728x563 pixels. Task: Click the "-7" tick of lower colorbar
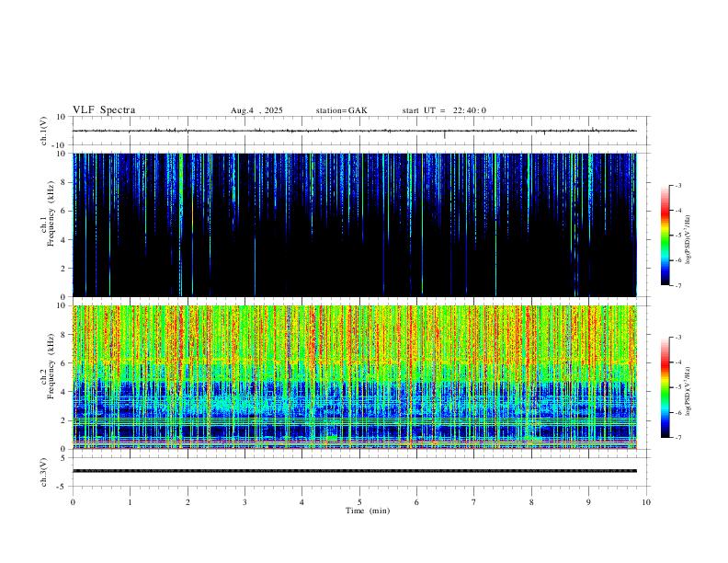pyautogui.click(x=678, y=438)
